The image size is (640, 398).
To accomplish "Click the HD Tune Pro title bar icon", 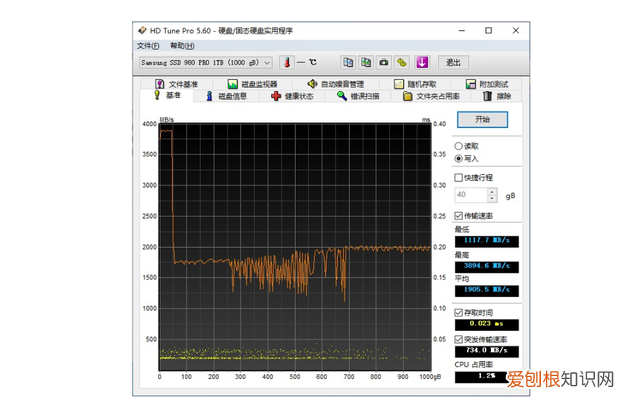I will click(x=142, y=30).
